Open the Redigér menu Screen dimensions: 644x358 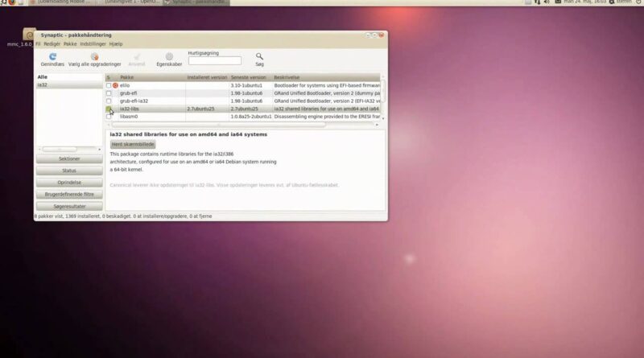(x=52, y=44)
